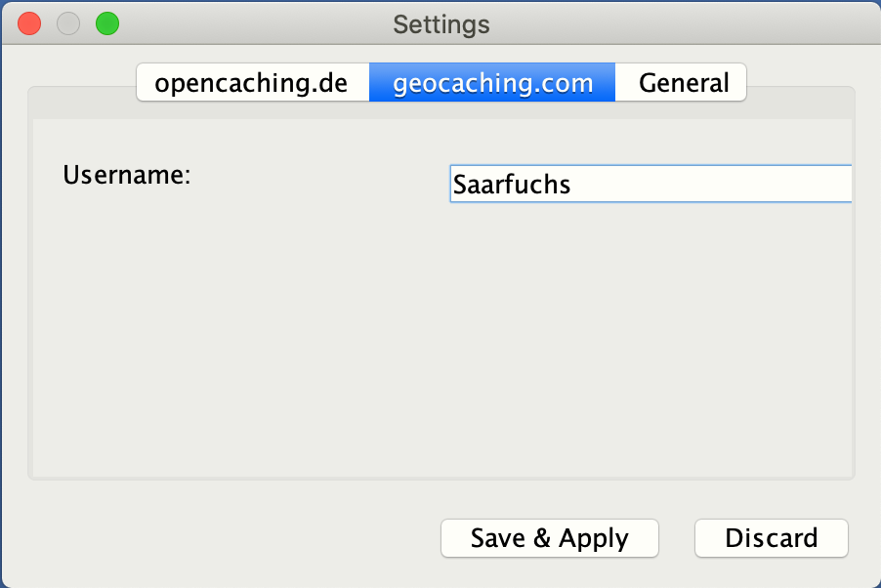Image resolution: width=881 pixels, height=588 pixels.
Task: Focus the field containing Saarfuchs
Action: 650,184
